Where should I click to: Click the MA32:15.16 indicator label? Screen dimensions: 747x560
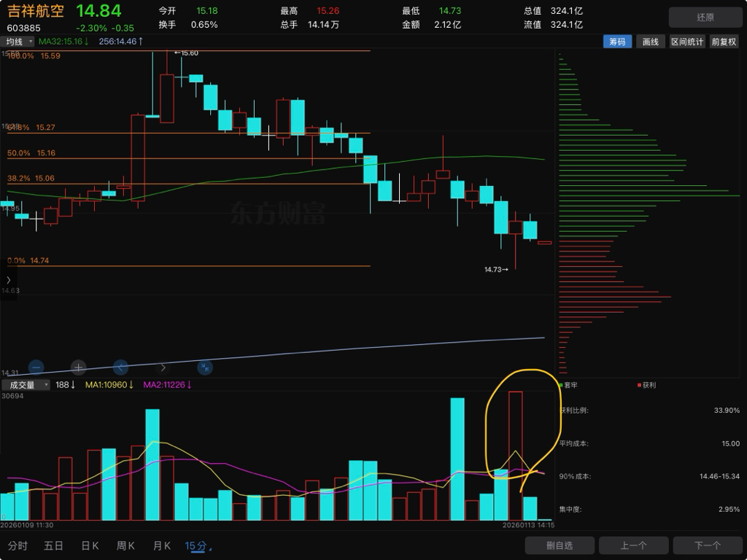click(x=63, y=42)
